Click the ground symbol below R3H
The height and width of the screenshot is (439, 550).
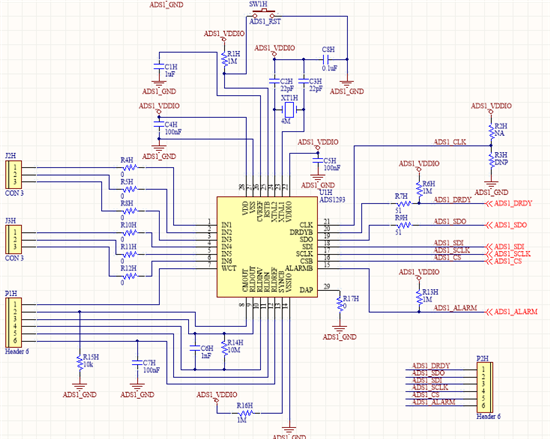tap(491, 184)
